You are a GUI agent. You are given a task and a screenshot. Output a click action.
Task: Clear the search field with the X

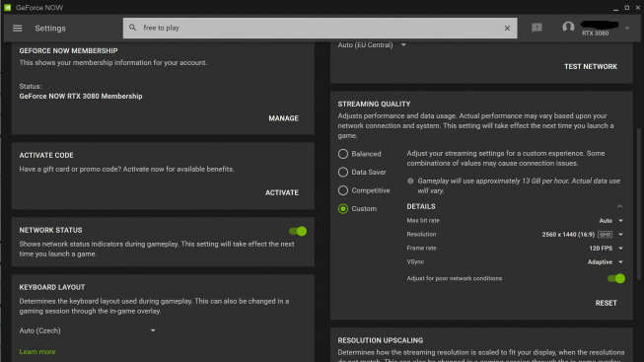point(507,28)
